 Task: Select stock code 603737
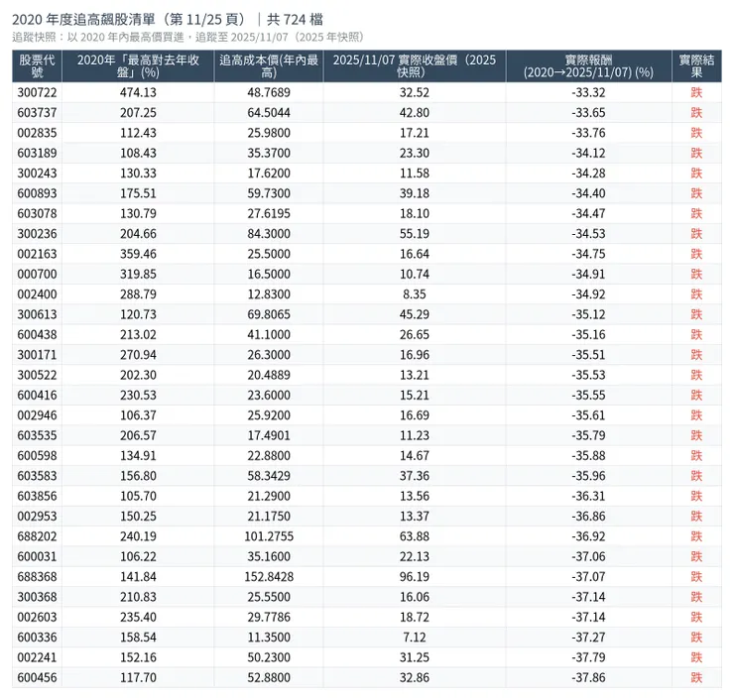tap(37, 113)
